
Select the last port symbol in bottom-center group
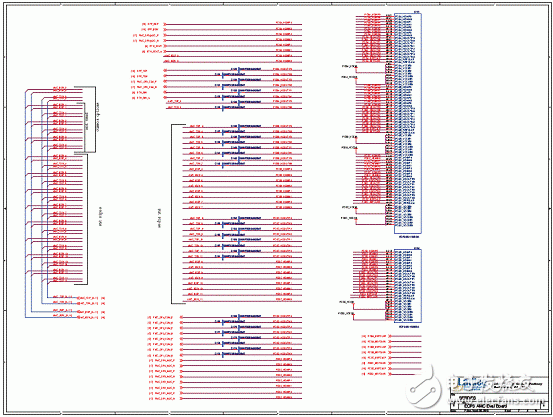[x=181, y=399]
